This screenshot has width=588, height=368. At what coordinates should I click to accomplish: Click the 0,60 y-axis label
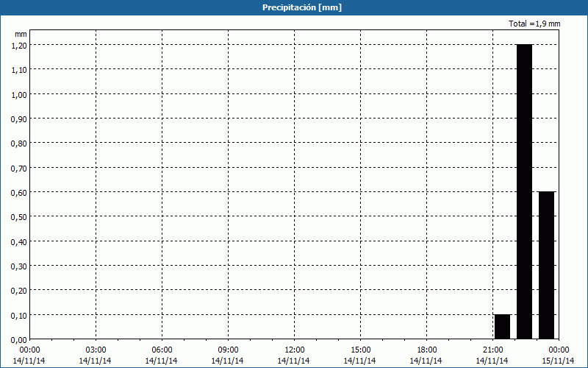[18, 193]
